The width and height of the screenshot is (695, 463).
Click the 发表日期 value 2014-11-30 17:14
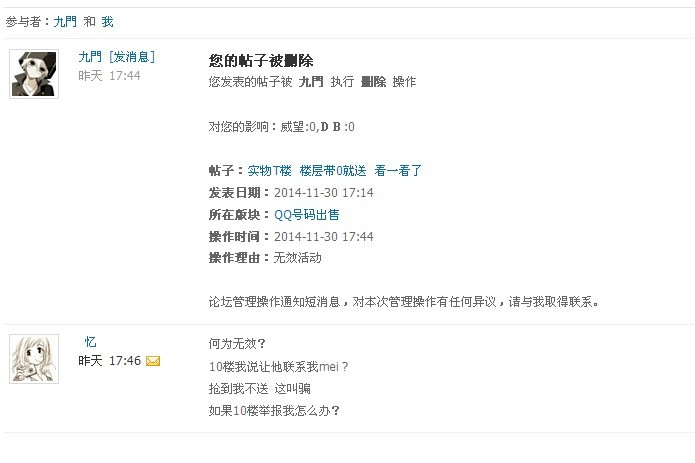pyautogui.click(x=324, y=193)
